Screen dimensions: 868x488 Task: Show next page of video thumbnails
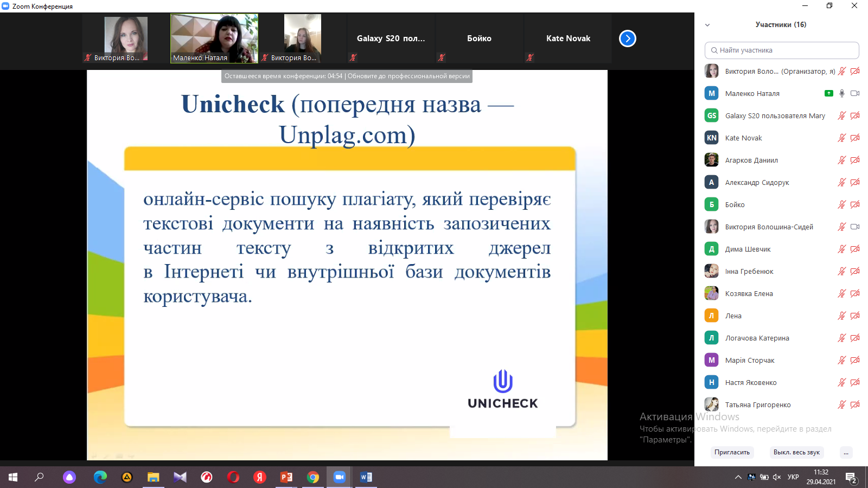tap(627, 38)
